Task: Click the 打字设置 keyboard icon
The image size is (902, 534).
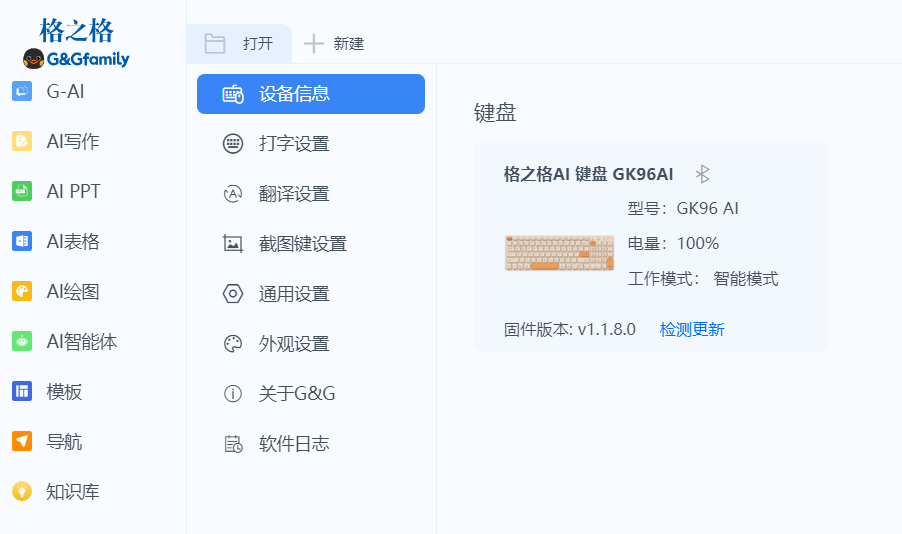Action: [233, 143]
